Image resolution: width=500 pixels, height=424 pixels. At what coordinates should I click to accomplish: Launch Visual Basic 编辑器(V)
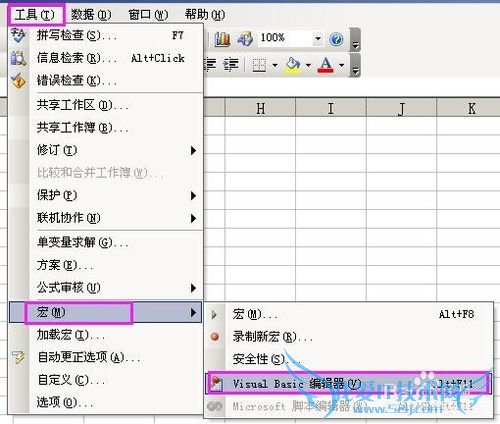click(349, 384)
